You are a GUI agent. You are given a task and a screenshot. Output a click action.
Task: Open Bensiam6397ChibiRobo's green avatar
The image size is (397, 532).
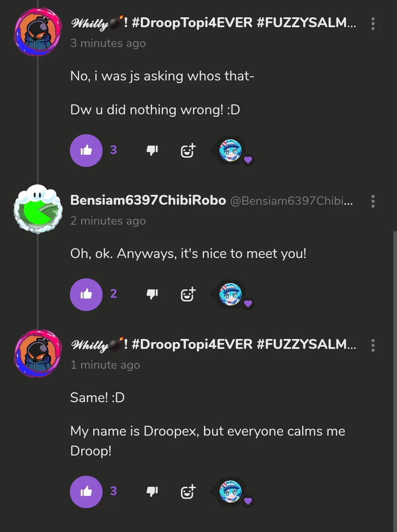pos(38,209)
